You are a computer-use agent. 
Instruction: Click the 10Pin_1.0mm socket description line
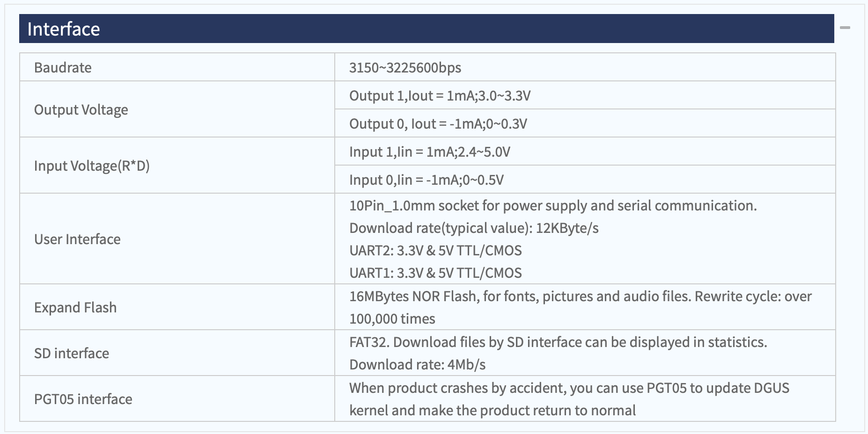pyautogui.click(x=552, y=205)
